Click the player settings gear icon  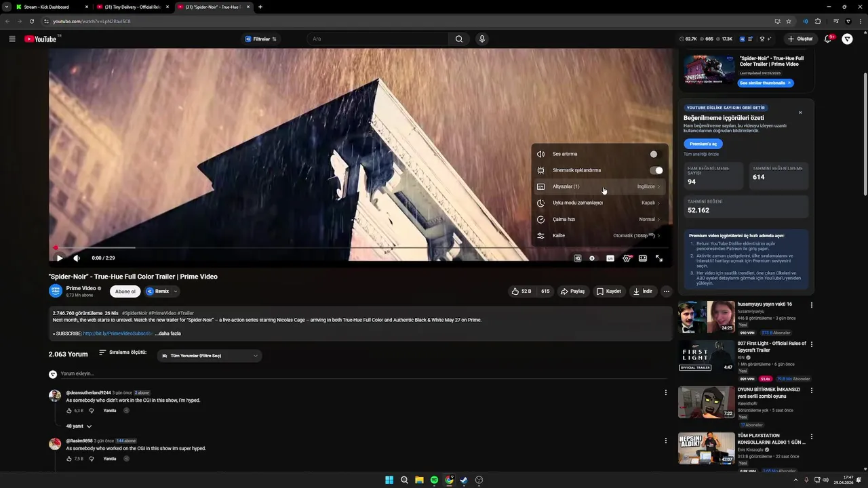[627, 258]
